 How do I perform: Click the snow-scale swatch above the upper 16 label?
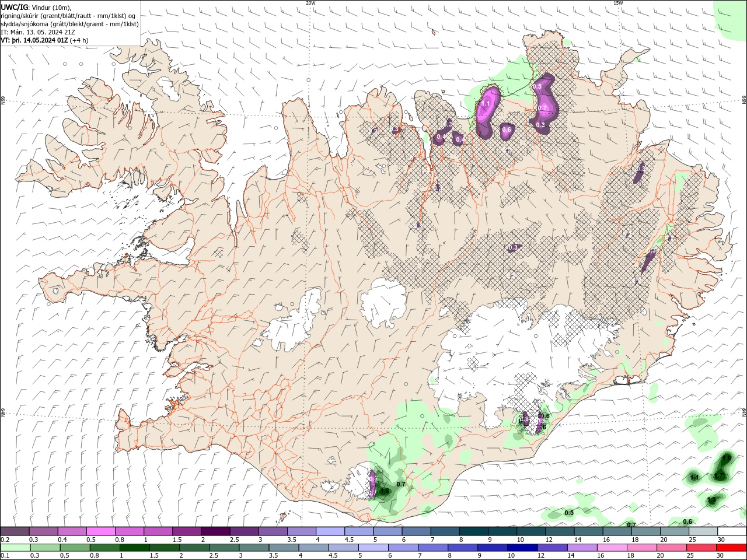(618, 531)
